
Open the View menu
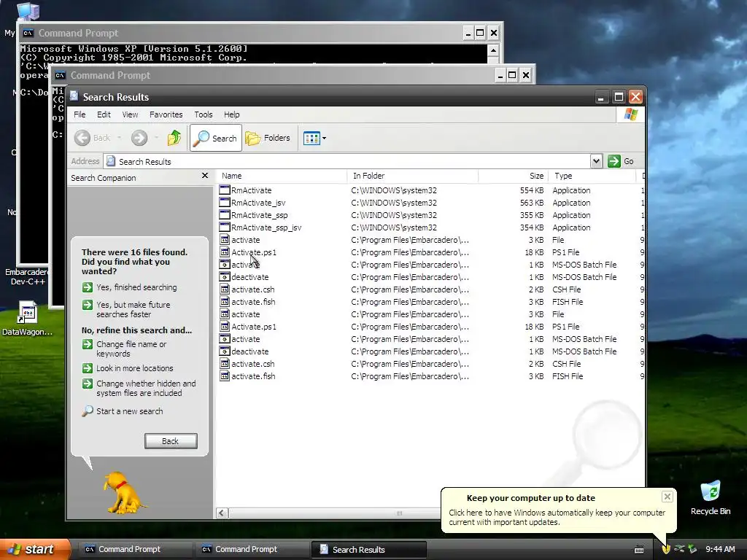[130, 114]
